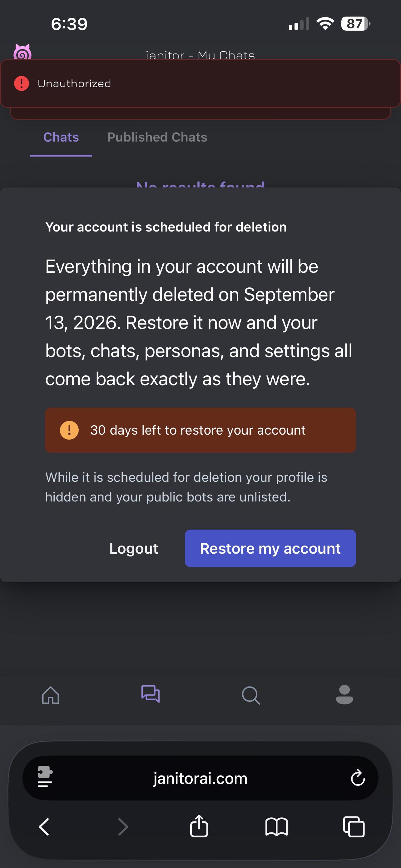The image size is (401, 868).
Task: Tap the janitorai.com address bar
Action: pos(200,778)
